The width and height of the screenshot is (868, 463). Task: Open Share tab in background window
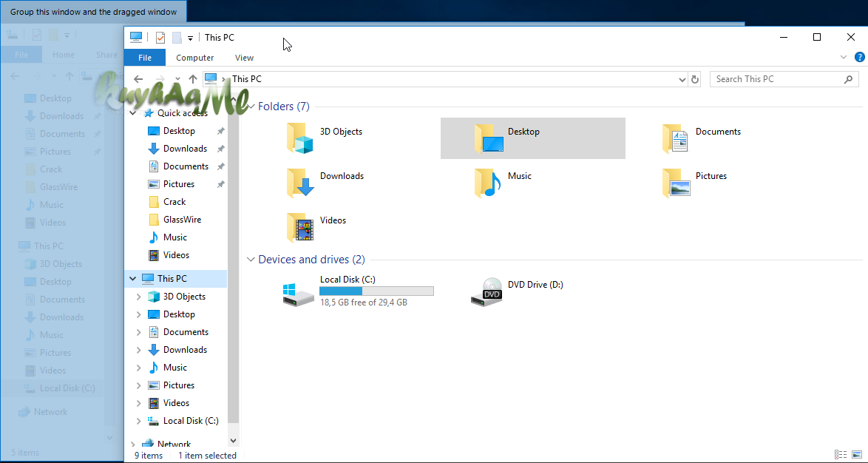pos(106,55)
